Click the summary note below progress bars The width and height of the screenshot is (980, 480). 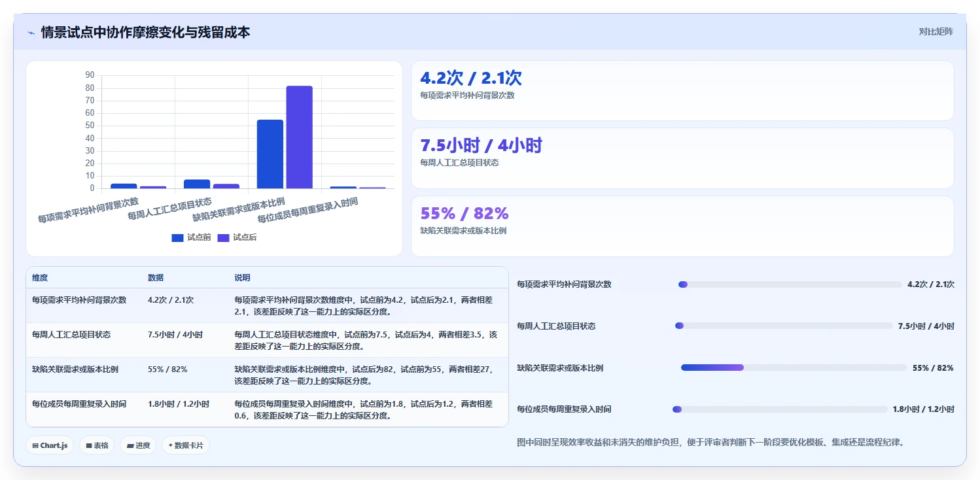point(710,443)
